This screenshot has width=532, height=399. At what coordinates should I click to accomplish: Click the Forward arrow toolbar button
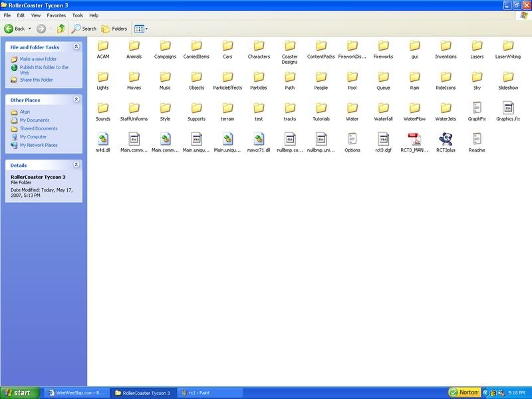coord(41,29)
